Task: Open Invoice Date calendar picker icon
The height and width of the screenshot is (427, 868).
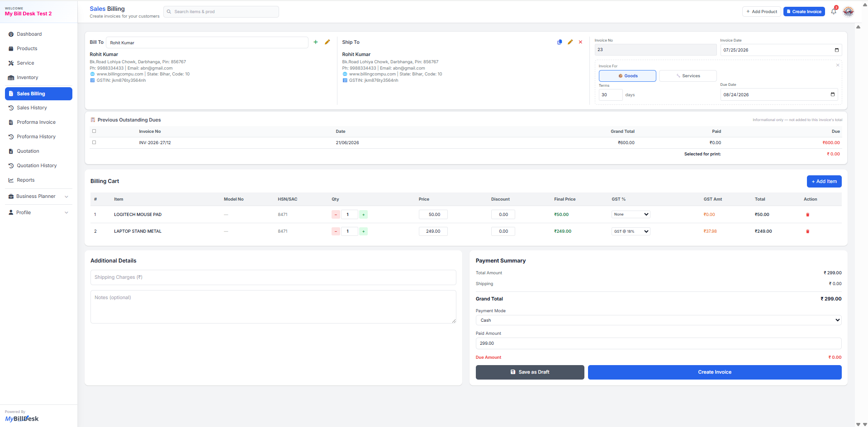Action: pyautogui.click(x=836, y=50)
